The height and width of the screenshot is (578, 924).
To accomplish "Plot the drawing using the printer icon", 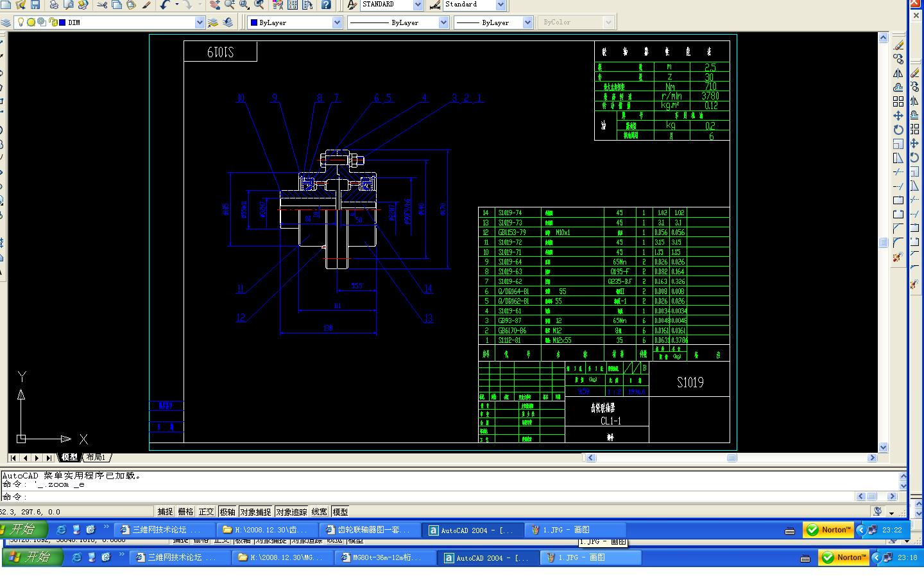I will (54, 4).
